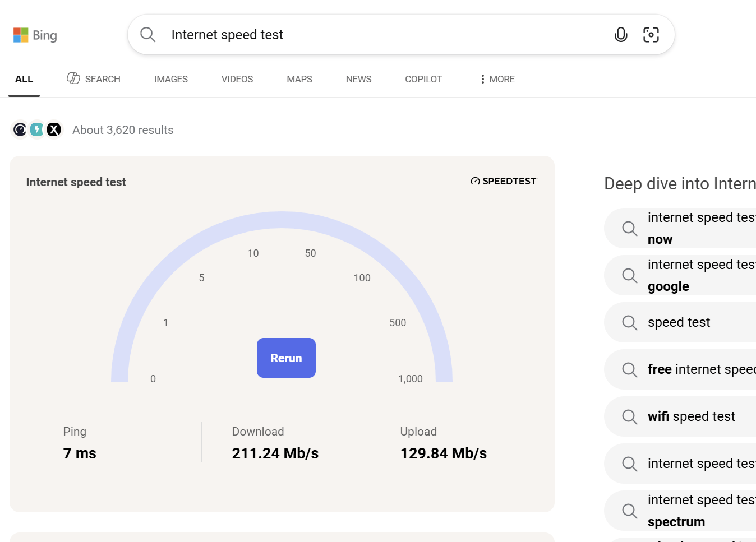Click the Bing logo
The width and height of the screenshot is (756, 542).
(x=35, y=35)
